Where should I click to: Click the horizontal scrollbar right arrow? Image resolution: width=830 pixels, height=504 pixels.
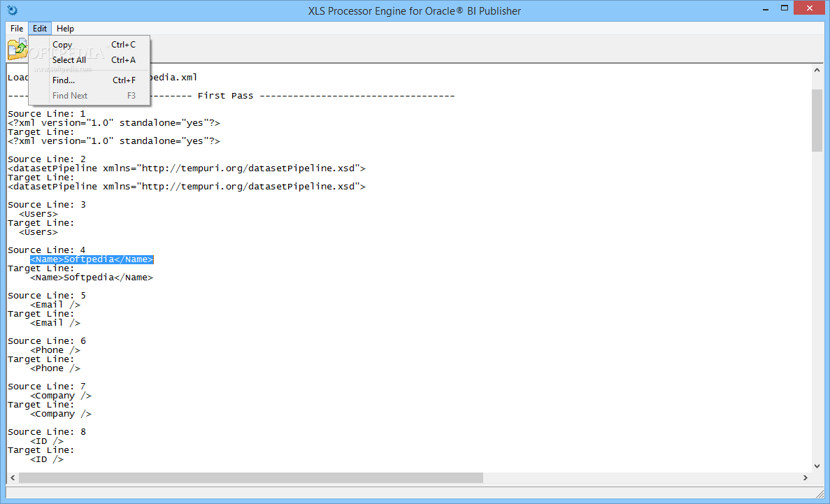coord(805,477)
